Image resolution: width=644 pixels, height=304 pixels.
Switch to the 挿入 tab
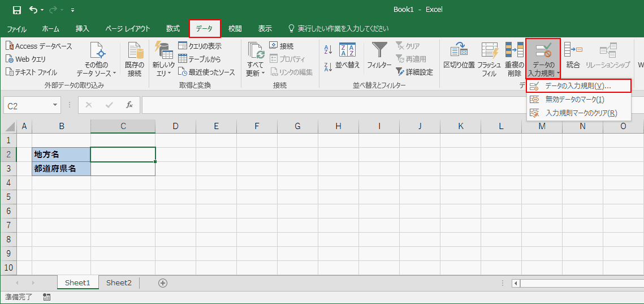click(82, 29)
